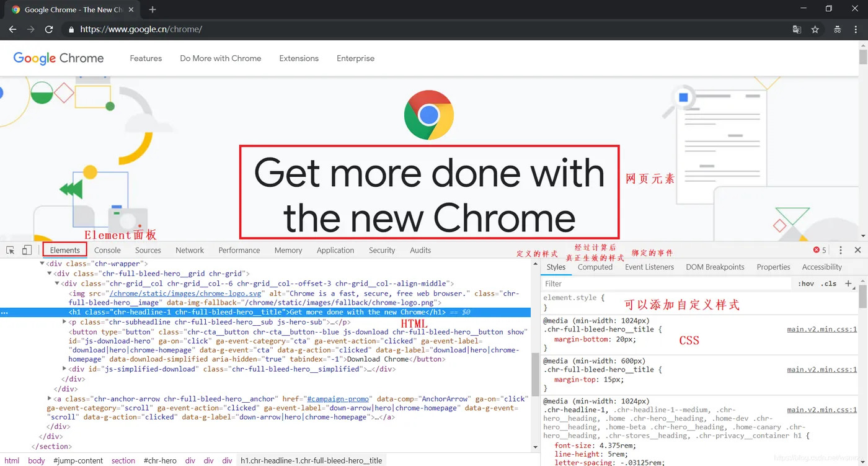Click the browser forward arrow
The width and height of the screenshot is (868, 466).
point(30,29)
